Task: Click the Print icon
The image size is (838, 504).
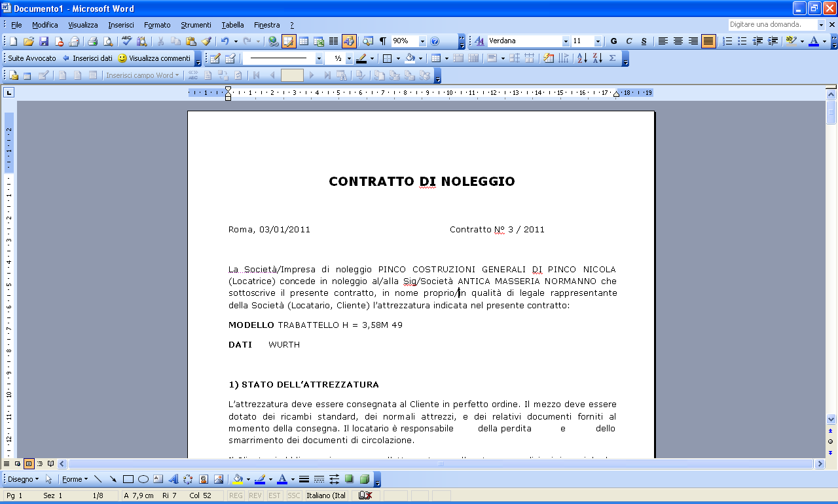Action: (92, 41)
